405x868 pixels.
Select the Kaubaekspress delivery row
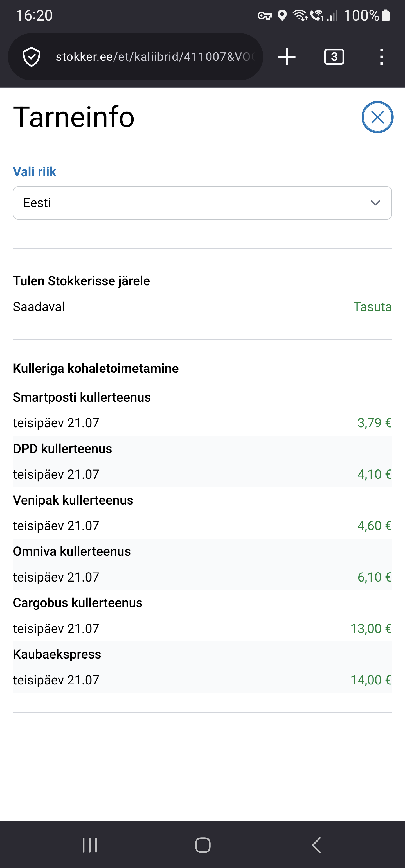pos(202,667)
